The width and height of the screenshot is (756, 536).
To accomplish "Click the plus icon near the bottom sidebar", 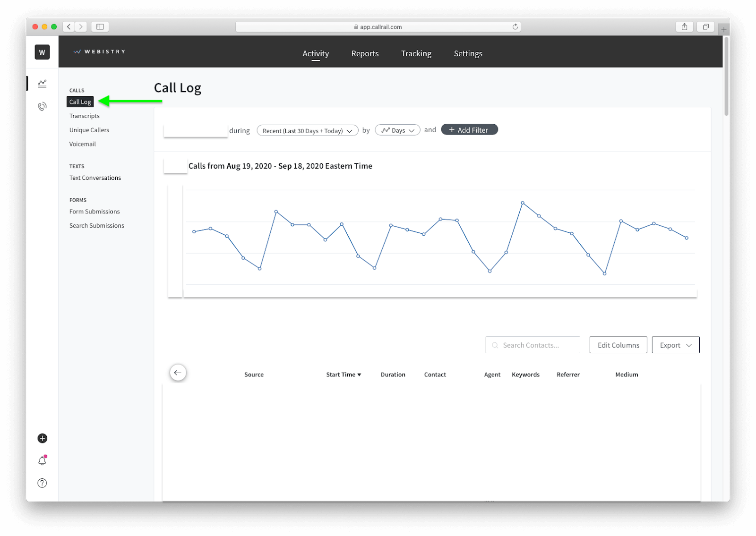I will point(42,438).
